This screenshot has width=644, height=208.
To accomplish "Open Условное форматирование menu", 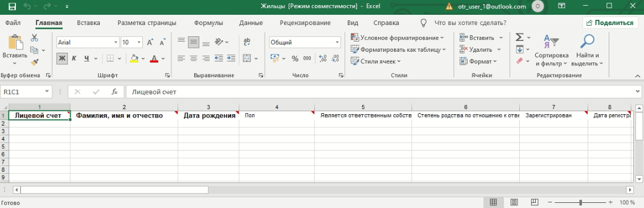I will pyautogui.click(x=397, y=38).
